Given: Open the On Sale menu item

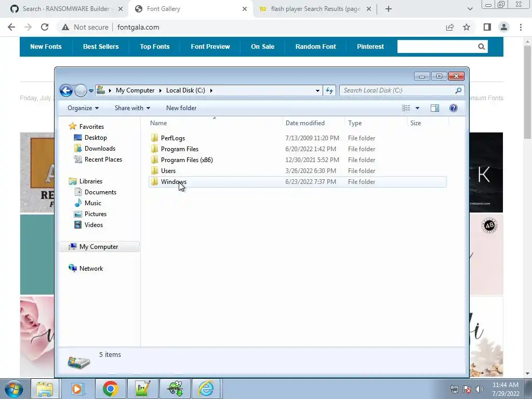Looking at the screenshot, I should tap(262, 47).
